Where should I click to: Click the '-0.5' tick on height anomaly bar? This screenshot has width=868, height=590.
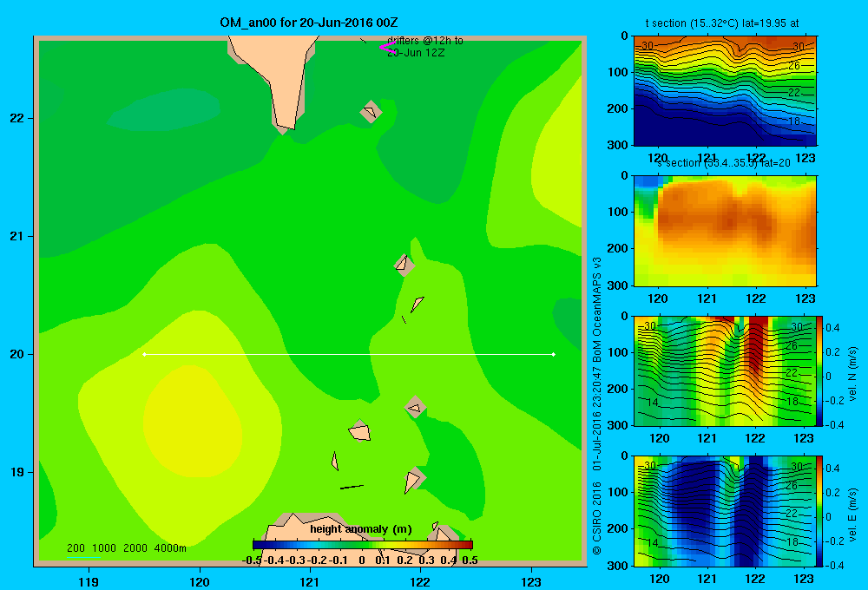click(252, 560)
